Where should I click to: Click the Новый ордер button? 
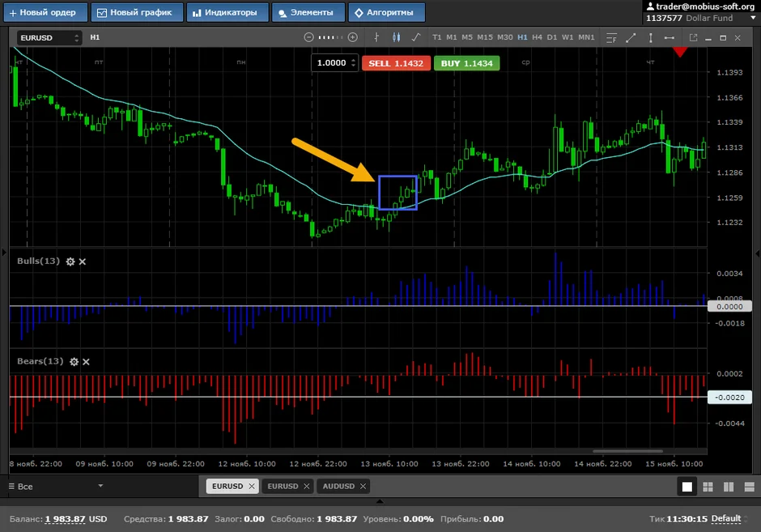click(45, 13)
